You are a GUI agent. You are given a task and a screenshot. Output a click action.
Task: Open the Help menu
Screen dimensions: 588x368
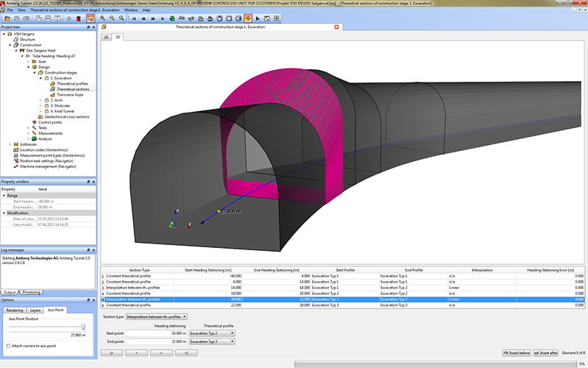146,10
